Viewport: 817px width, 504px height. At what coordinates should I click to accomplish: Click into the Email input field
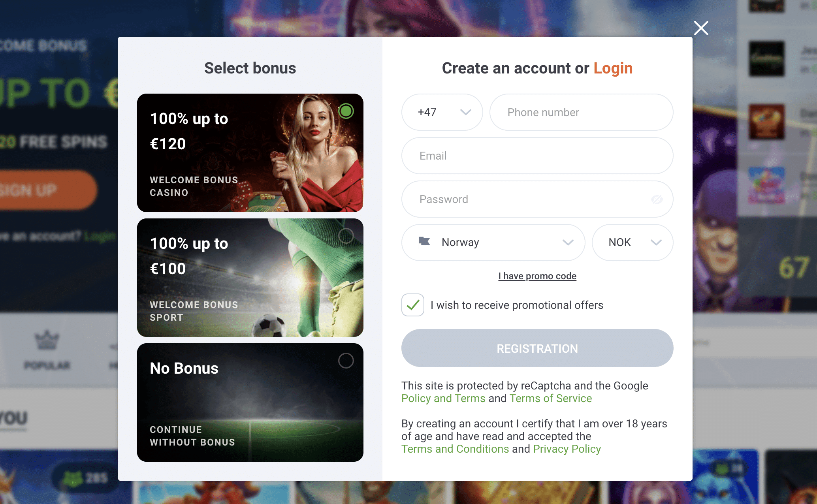(537, 156)
